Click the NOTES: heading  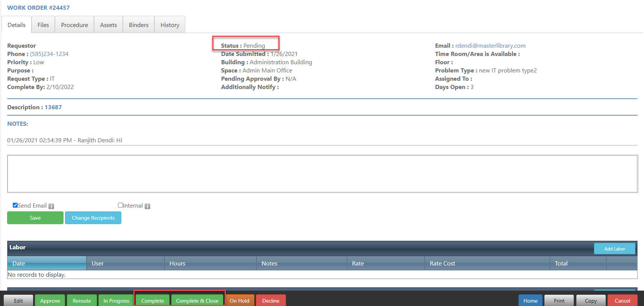pyautogui.click(x=18, y=124)
